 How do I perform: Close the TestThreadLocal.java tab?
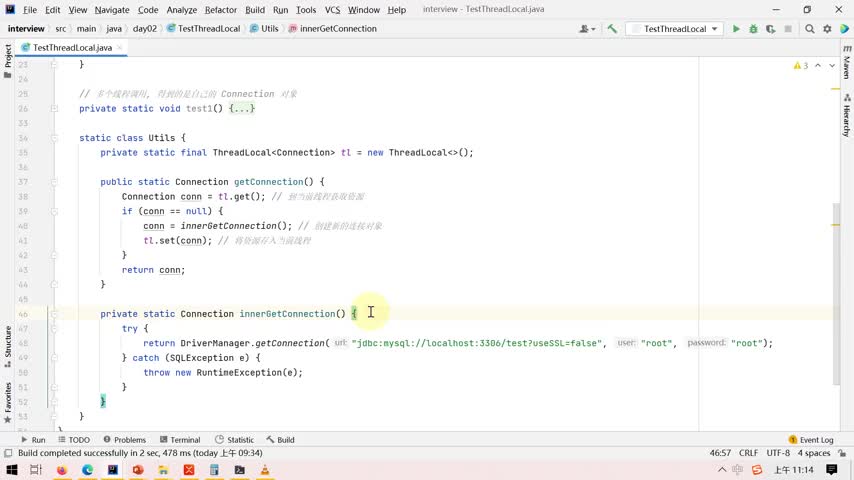tap(119, 48)
